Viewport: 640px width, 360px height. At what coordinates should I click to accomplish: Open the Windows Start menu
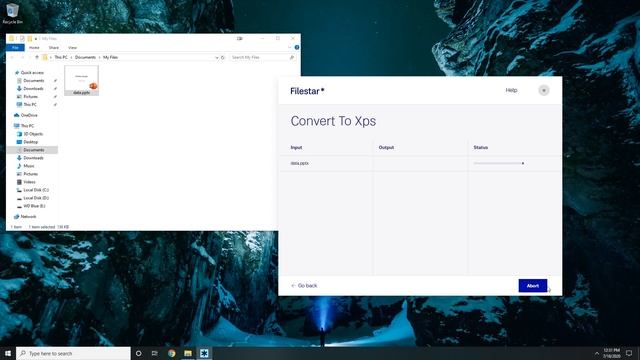[x=8, y=353]
